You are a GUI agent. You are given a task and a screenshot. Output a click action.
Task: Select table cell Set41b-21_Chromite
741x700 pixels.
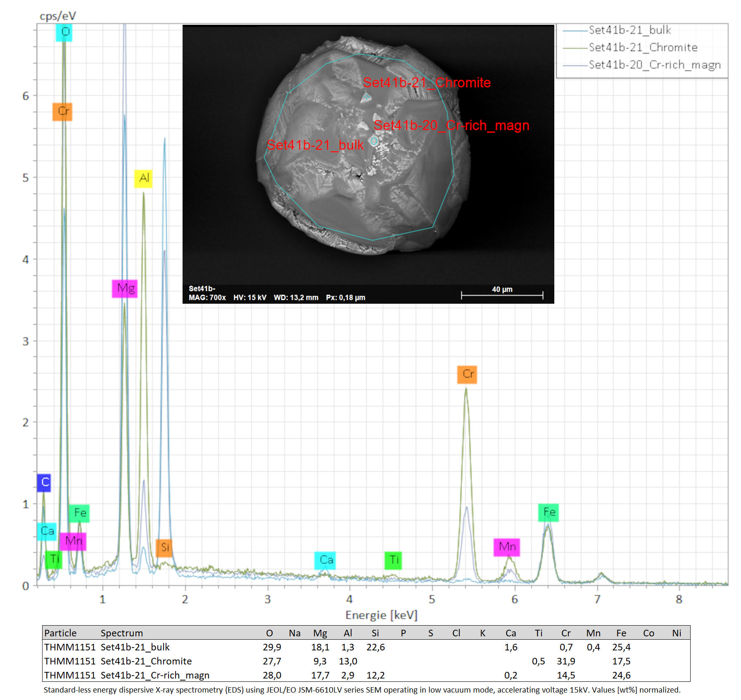click(146, 661)
